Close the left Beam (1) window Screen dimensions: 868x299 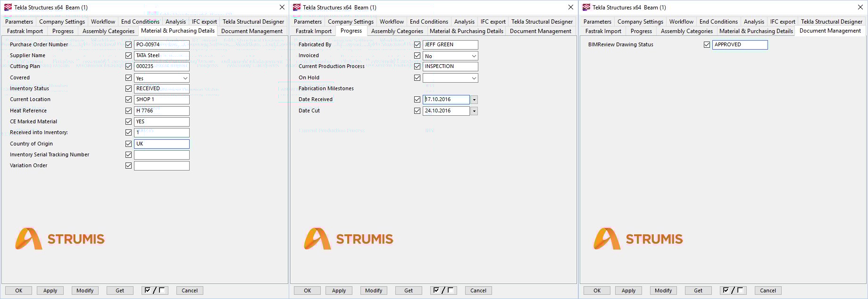coord(282,7)
